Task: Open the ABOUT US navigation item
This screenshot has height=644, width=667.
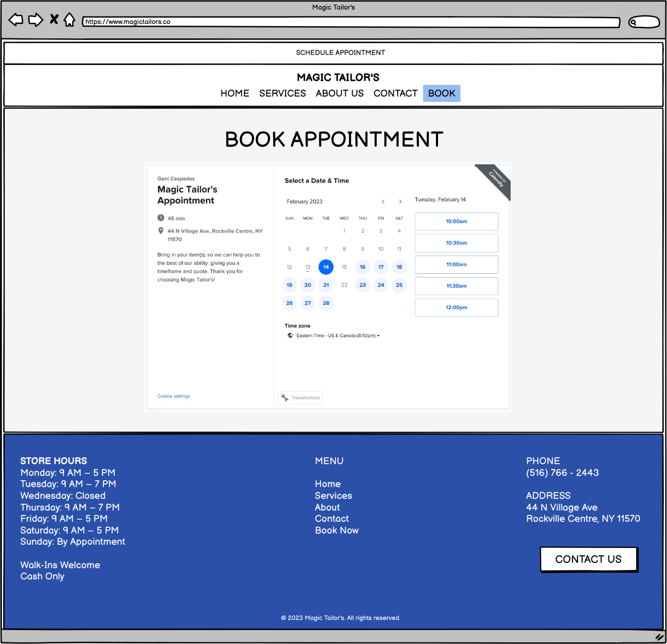Action: pos(339,93)
